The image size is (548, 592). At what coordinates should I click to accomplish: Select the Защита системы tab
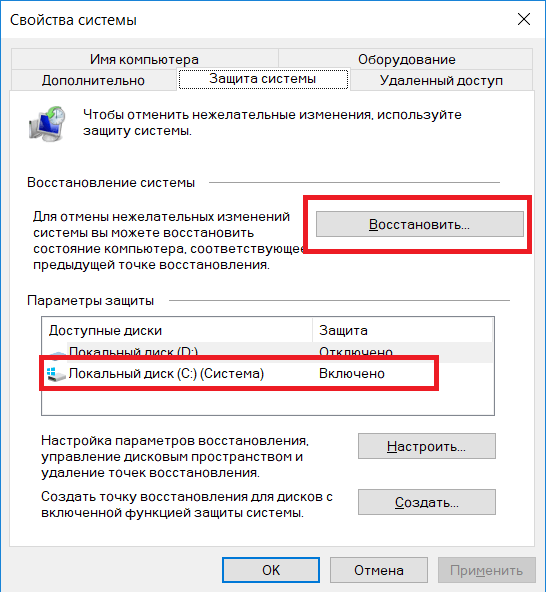coord(263,79)
